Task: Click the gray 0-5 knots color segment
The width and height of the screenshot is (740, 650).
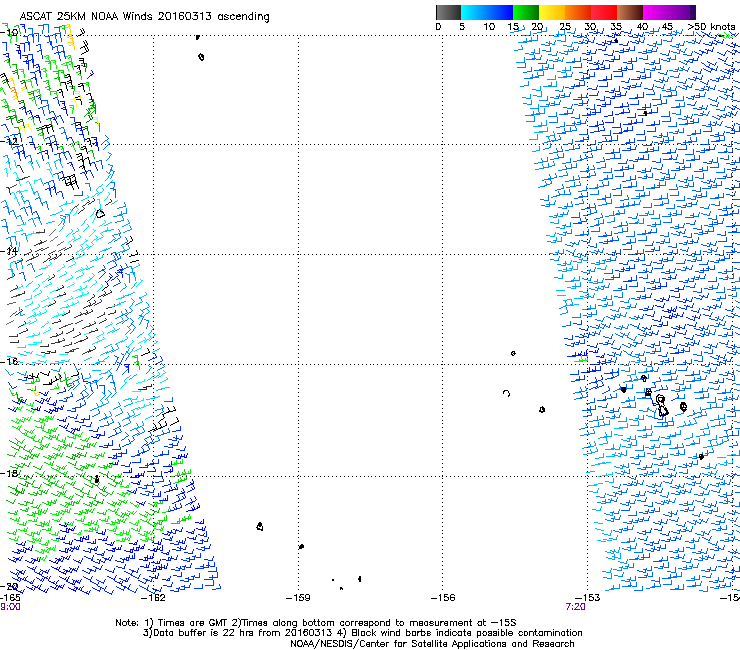Action: click(x=448, y=12)
